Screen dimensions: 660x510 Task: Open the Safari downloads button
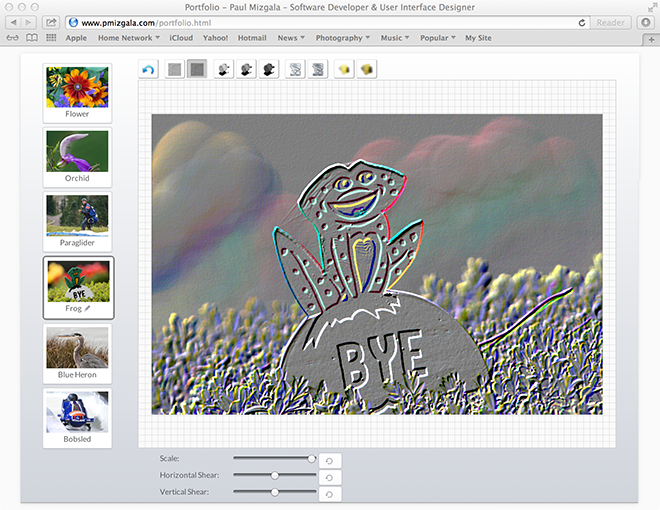[x=646, y=22]
